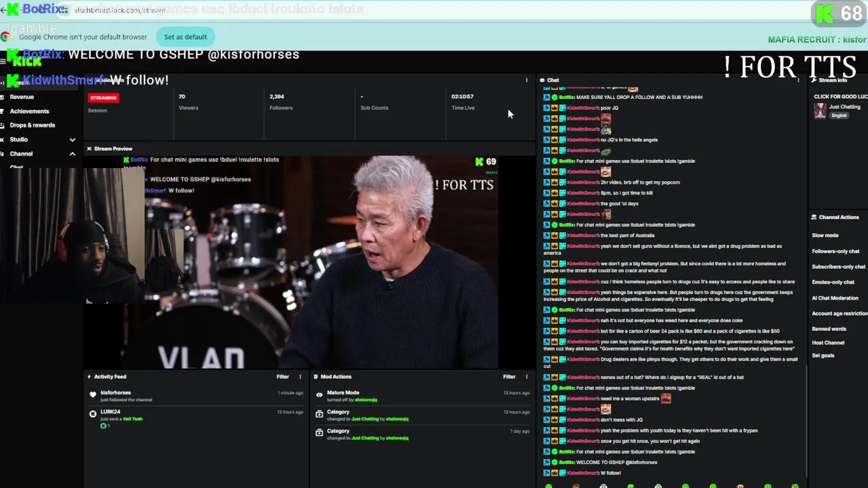Click the Kick logo in the sidebar header
The image size is (868, 488).
pos(27,62)
